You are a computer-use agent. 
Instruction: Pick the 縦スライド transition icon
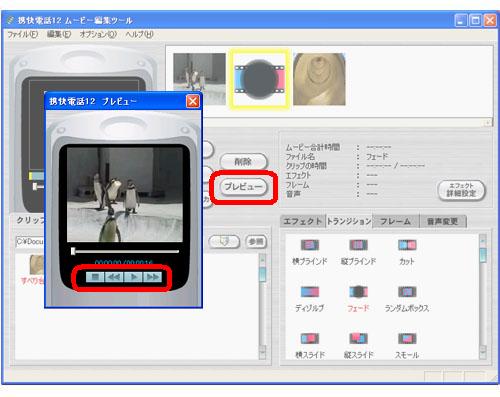point(358,339)
